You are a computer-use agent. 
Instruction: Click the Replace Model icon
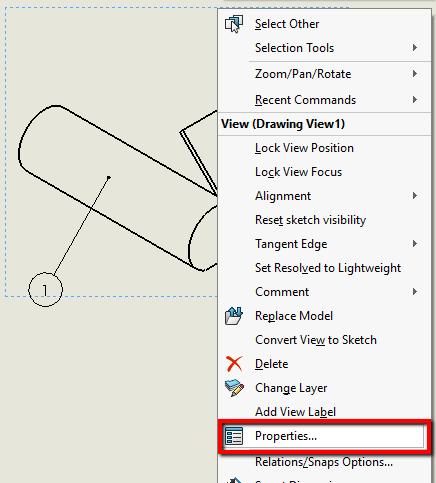pyautogui.click(x=234, y=316)
